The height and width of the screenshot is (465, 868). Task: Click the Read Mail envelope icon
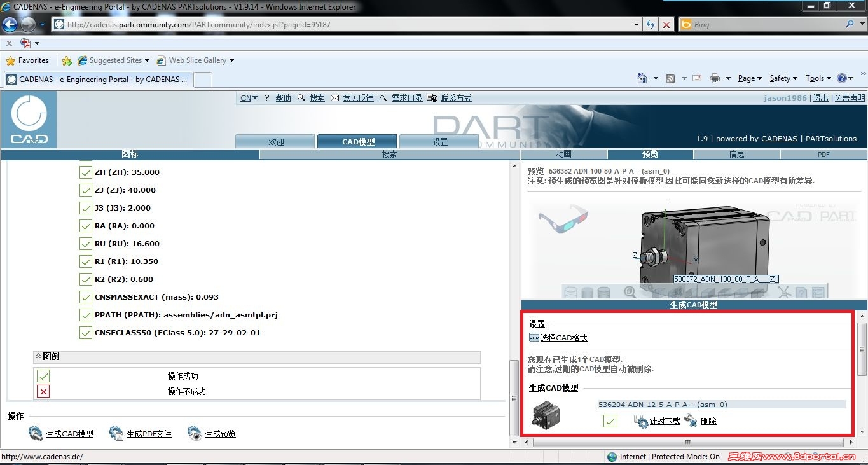pos(697,78)
